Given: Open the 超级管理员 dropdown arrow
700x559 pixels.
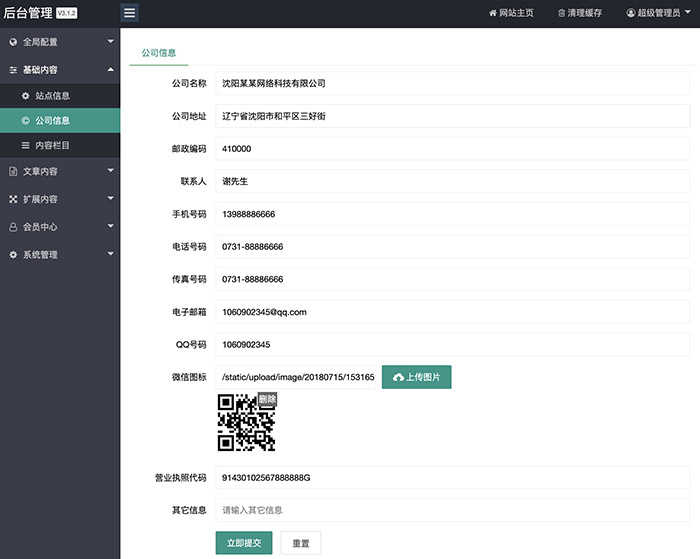Looking at the screenshot, I should pyautogui.click(x=688, y=12).
